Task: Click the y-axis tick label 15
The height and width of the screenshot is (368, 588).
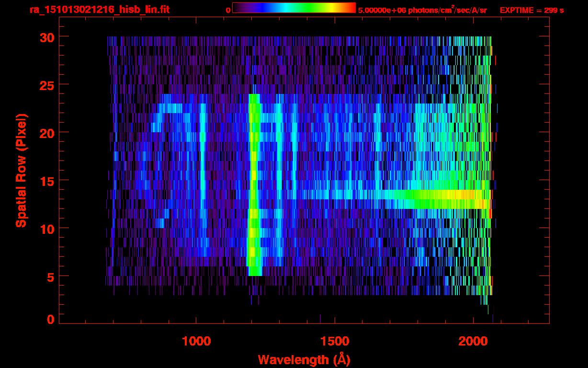Action: point(46,181)
